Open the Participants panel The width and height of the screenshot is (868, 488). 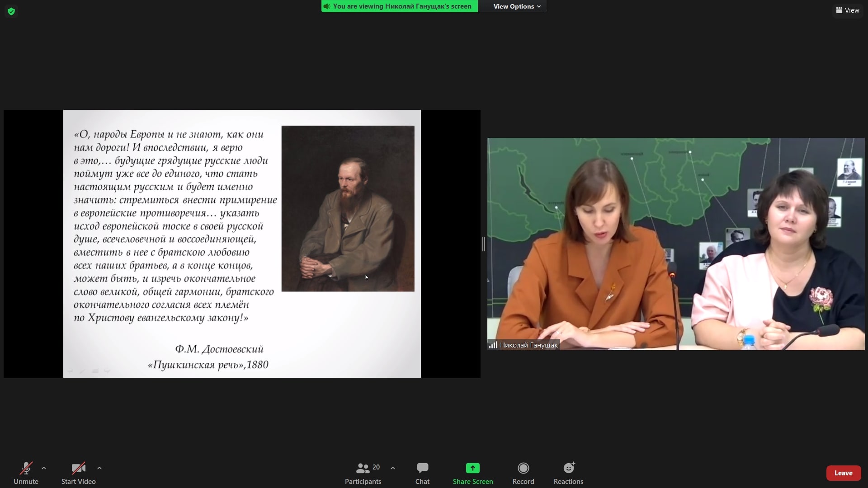[363, 473]
